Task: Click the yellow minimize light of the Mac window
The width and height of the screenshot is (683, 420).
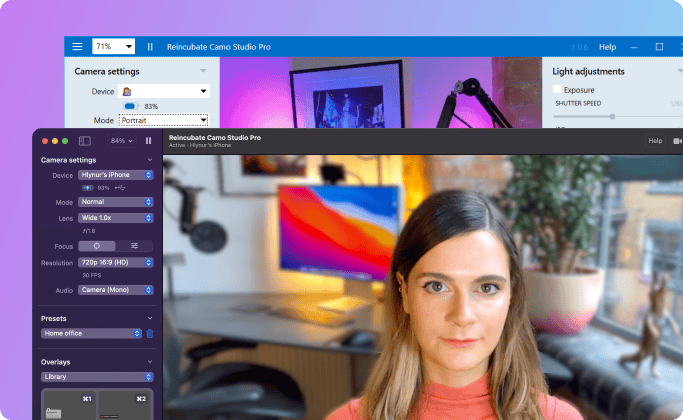Action: tap(55, 141)
